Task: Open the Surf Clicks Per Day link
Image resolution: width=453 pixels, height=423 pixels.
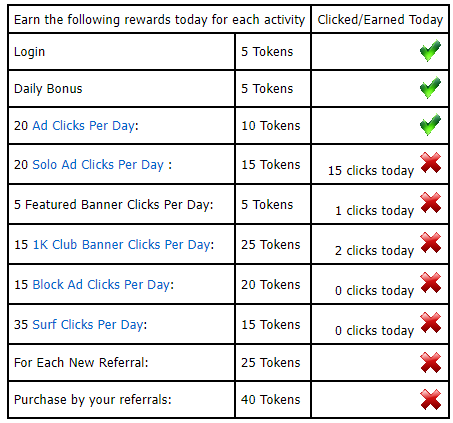Action: (88, 325)
